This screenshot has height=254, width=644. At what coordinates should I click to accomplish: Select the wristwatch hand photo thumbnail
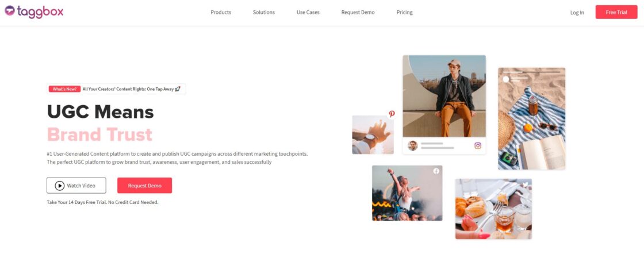[x=373, y=134]
